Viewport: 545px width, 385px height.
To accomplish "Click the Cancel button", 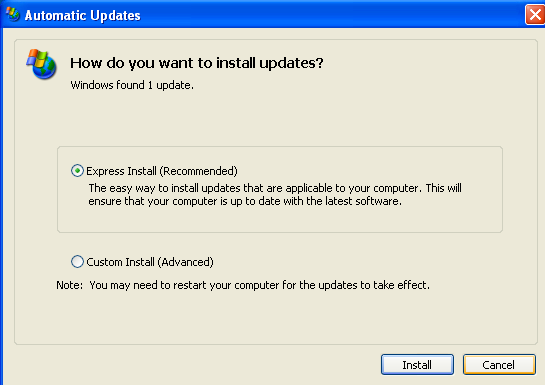I will click(499, 364).
